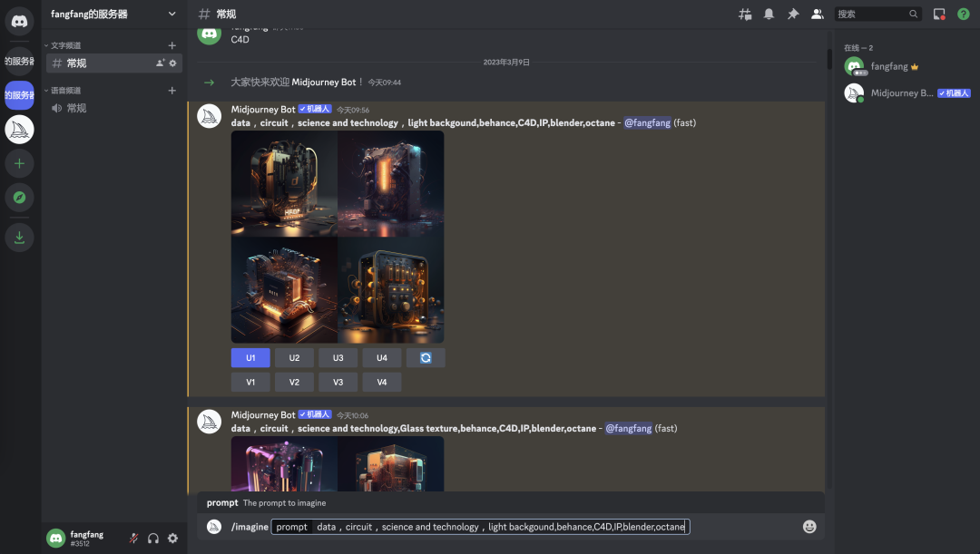Click @fangfang mention in 10:06 message
The width and height of the screenshot is (980, 554).
coord(628,429)
